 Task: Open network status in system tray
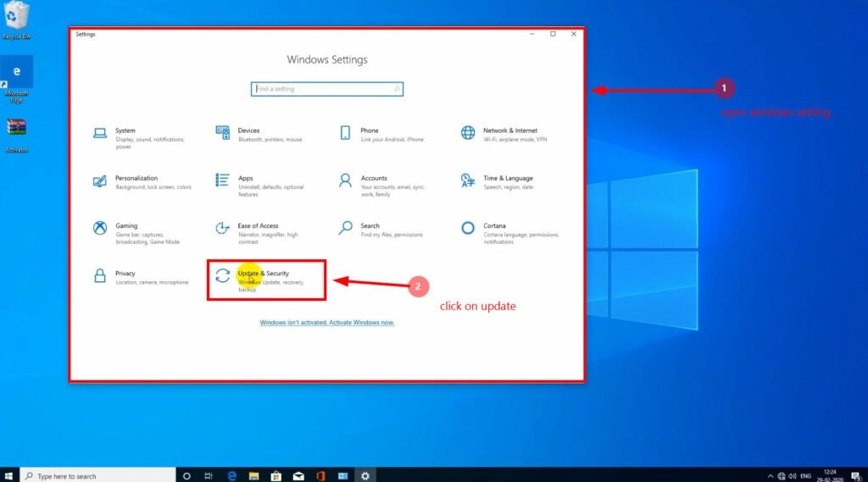coord(781,476)
